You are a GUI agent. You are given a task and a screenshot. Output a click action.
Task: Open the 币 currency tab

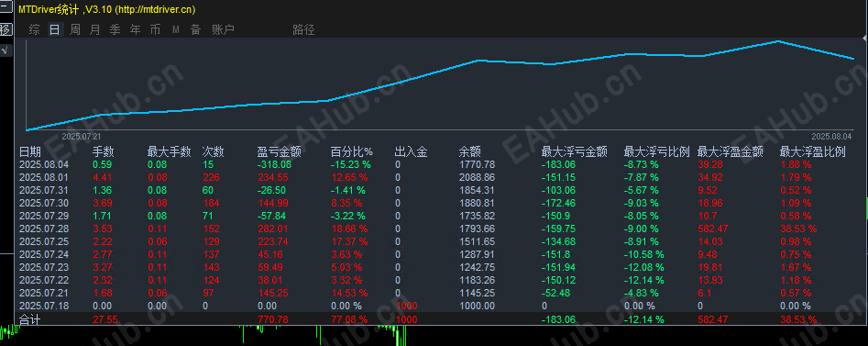[155, 30]
